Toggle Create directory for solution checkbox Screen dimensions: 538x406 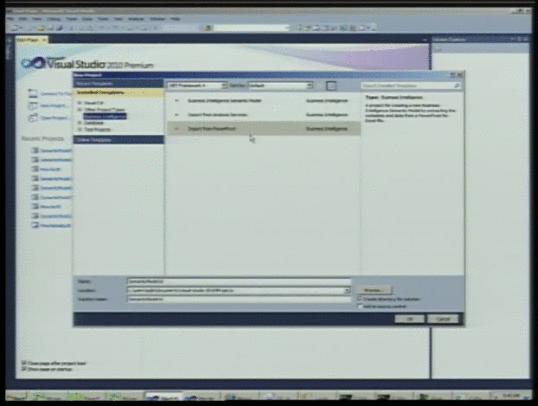tap(360, 299)
